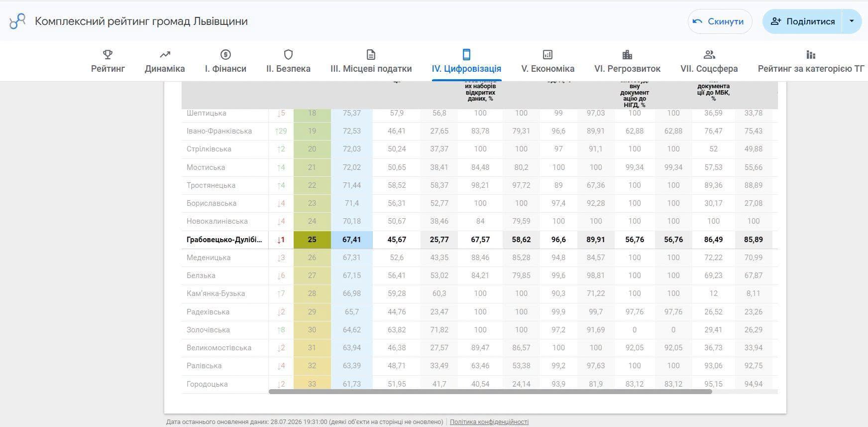Viewport: 868px width, 427px height.
Task: Click the dollar coin icon for Фінанси
Action: tap(225, 54)
